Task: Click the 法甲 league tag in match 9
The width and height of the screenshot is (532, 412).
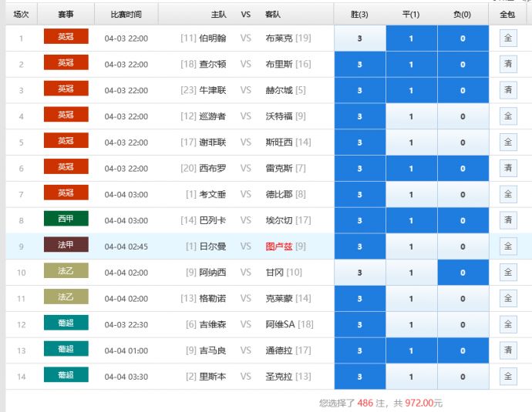Action: (x=66, y=246)
